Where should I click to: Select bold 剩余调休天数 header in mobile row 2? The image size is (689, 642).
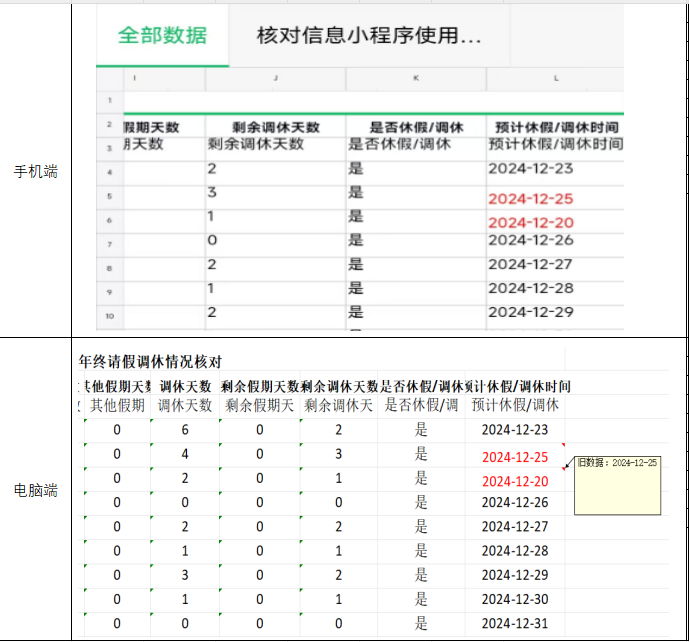[276, 127]
